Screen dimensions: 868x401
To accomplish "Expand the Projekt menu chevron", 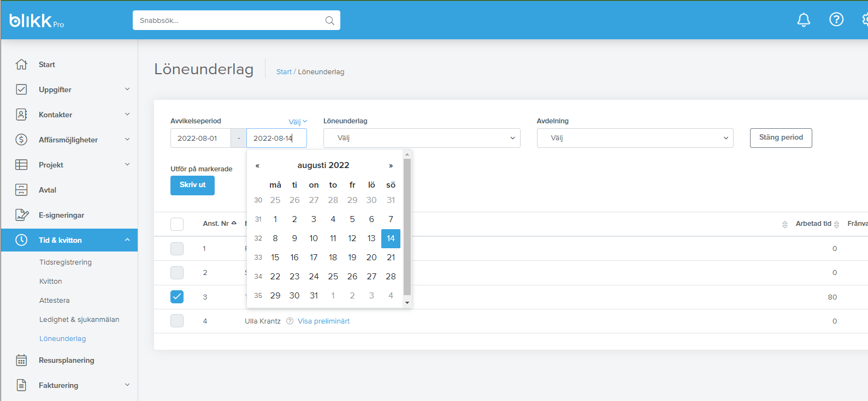I will [127, 164].
